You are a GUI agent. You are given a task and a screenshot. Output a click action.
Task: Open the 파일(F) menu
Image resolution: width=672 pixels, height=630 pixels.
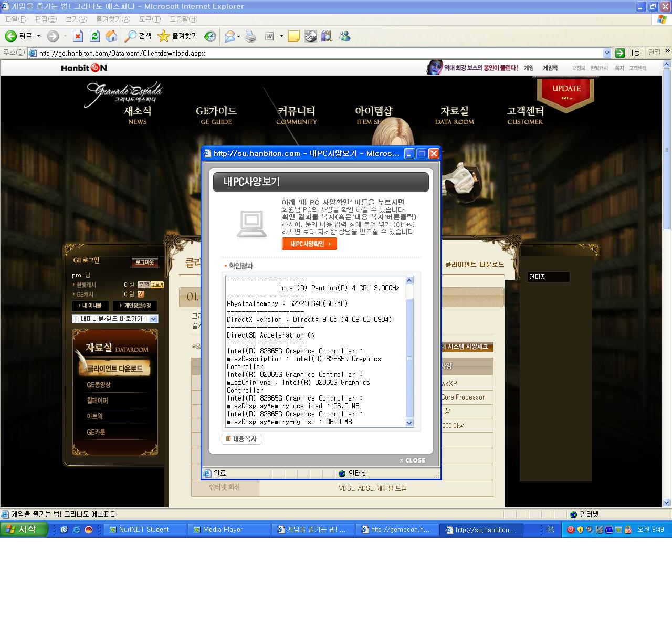(16, 19)
